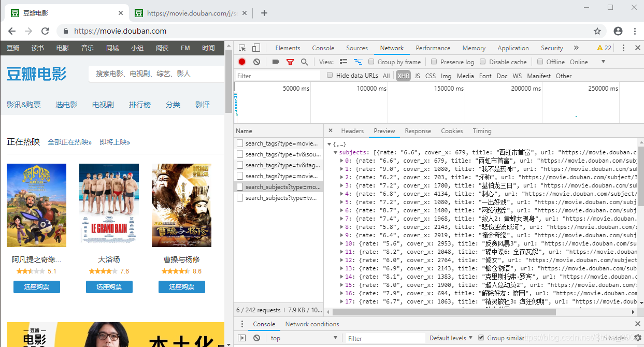Enable Group by frame checkbox

(x=371, y=62)
